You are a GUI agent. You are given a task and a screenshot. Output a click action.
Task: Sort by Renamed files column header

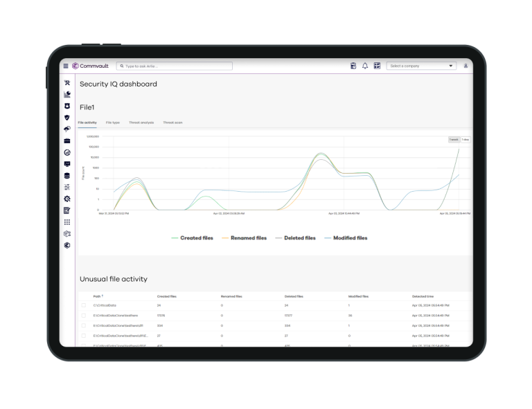231,296
